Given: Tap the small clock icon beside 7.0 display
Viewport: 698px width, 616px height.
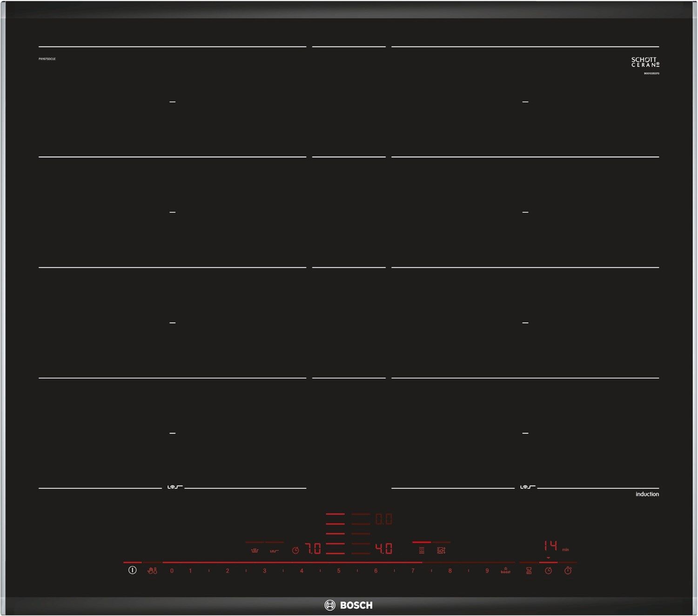Looking at the screenshot, I should pos(295,550).
